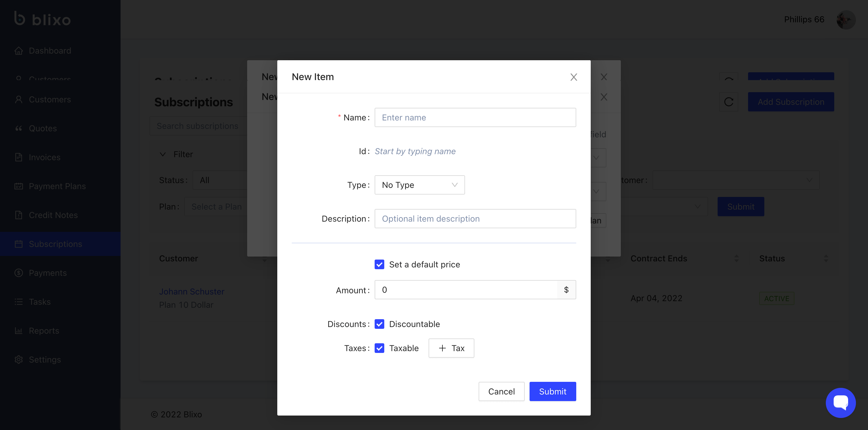This screenshot has height=430, width=868.
Task: Disable the Taxable checkbox
Action: [379, 348]
